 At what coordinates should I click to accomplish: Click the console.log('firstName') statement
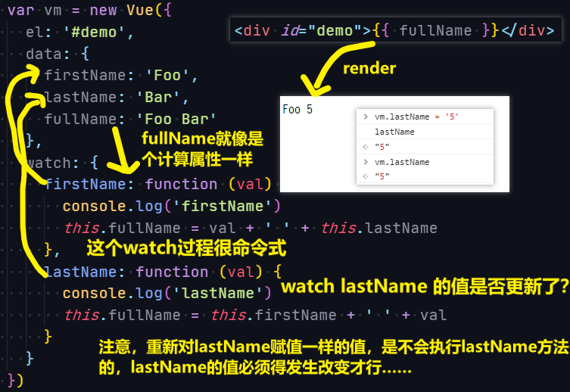tap(172, 207)
